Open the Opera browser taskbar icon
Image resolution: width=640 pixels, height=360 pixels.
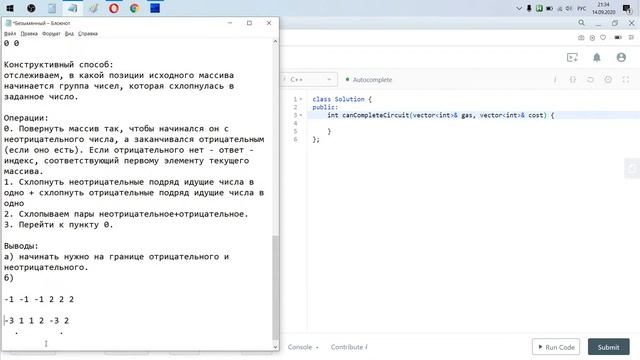(x=114, y=8)
